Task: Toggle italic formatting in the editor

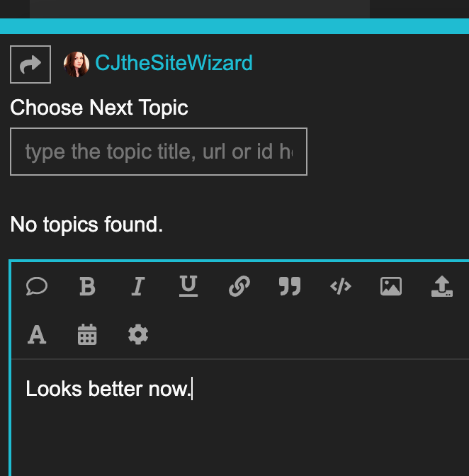Action: point(138,286)
